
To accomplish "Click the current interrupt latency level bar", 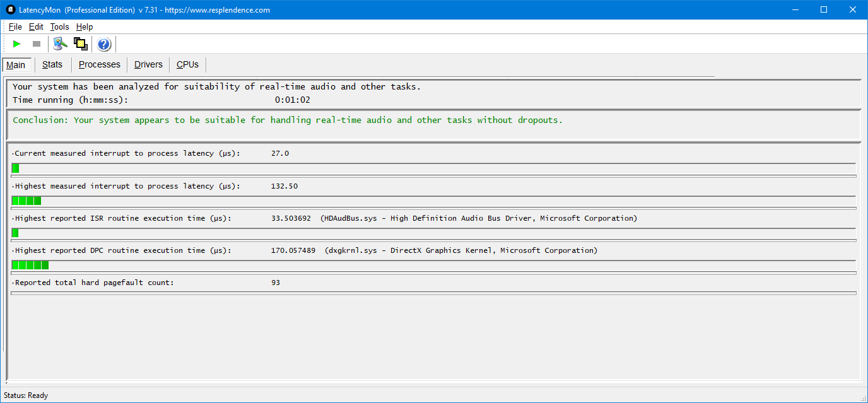I will [x=15, y=168].
